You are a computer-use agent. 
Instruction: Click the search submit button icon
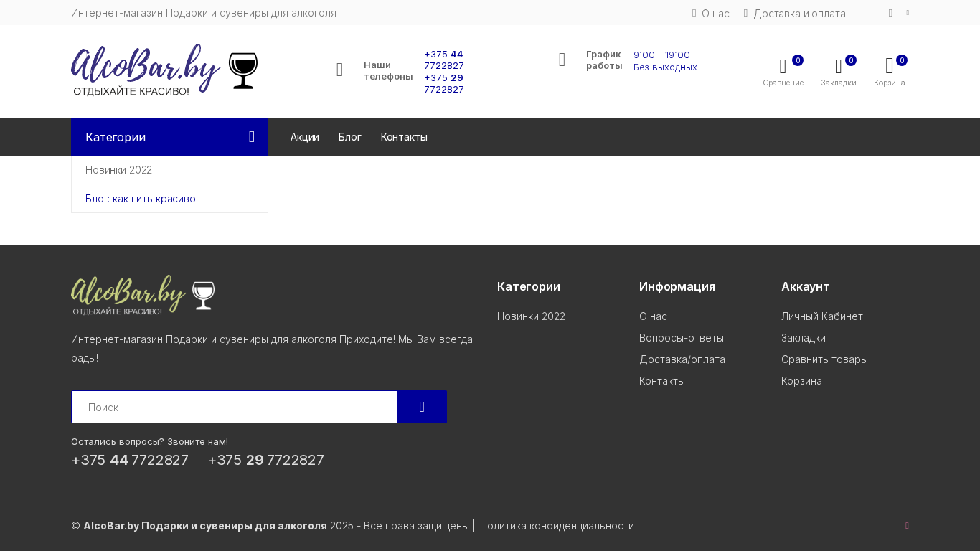422,407
